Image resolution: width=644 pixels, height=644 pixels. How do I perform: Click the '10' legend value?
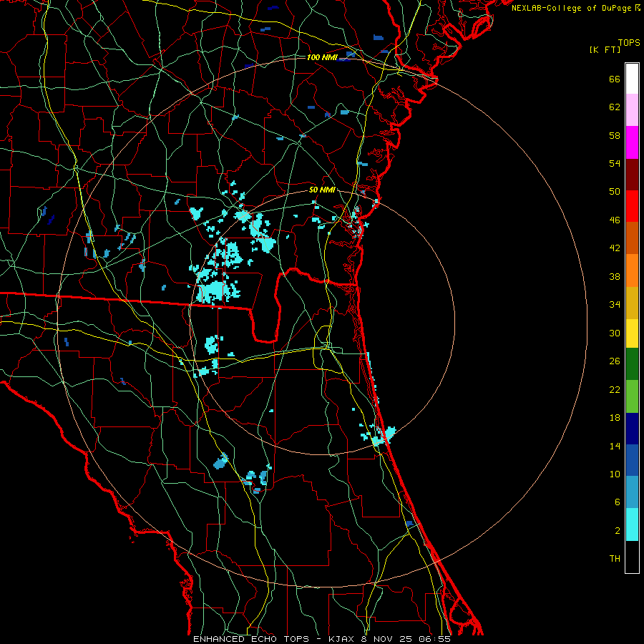click(x=615, y=474)
